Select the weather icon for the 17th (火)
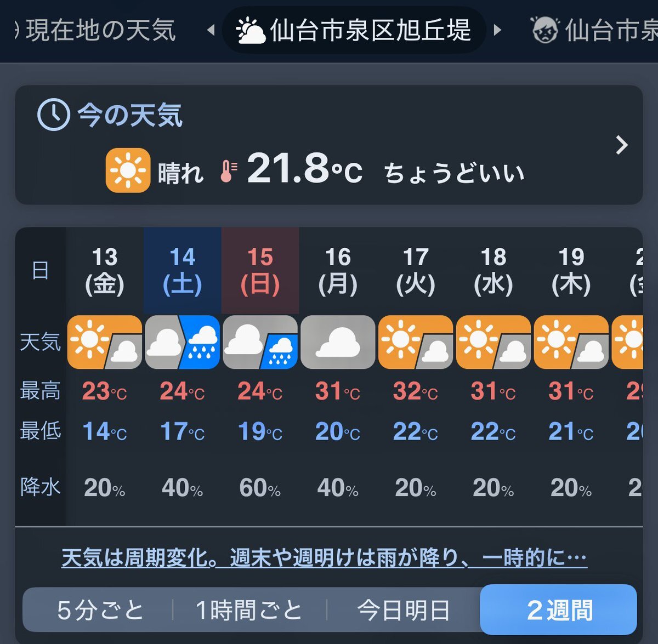 416,342
